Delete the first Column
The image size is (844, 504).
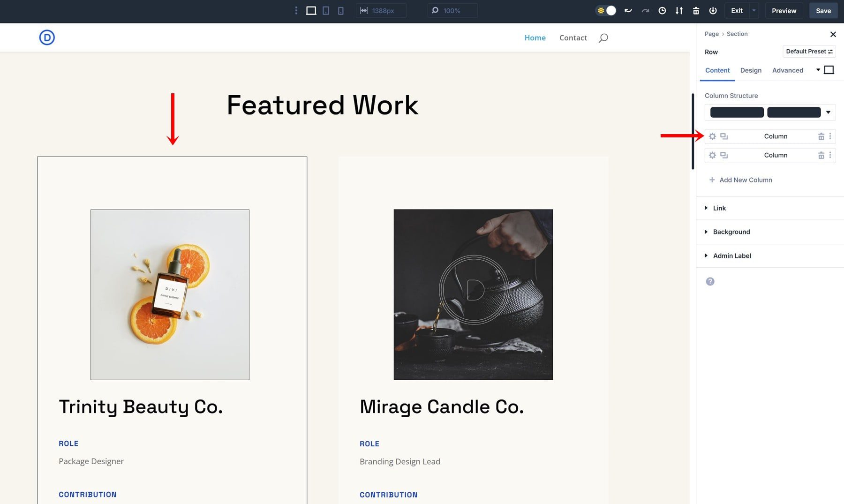point(821,136)
